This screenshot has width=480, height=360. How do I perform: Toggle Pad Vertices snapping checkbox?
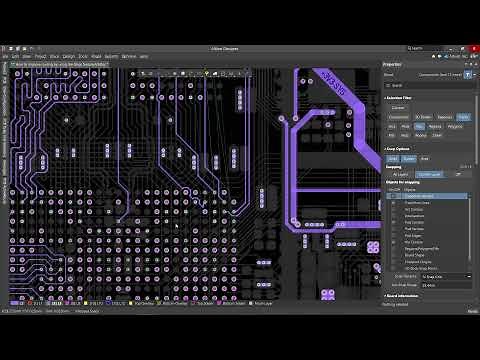point(394,229)
